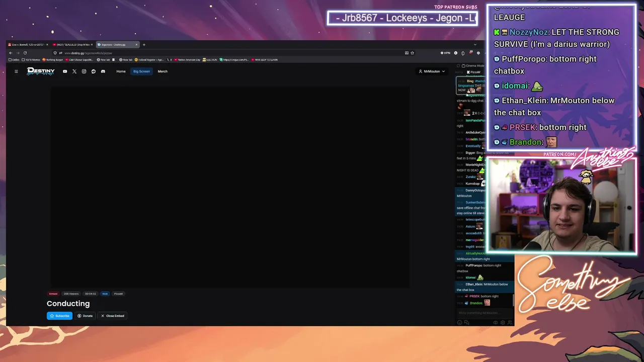The width and height of the screenshot is (644, 362).
Task: Click the Ethan_Klein username in DGG chat
Action: click(474, 284)
